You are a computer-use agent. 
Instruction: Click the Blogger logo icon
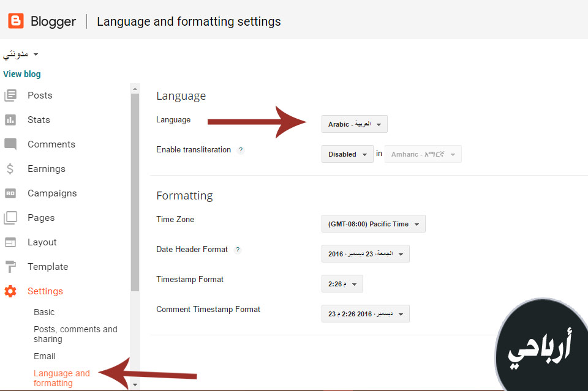pyautogui.click(x=16, y=21)
